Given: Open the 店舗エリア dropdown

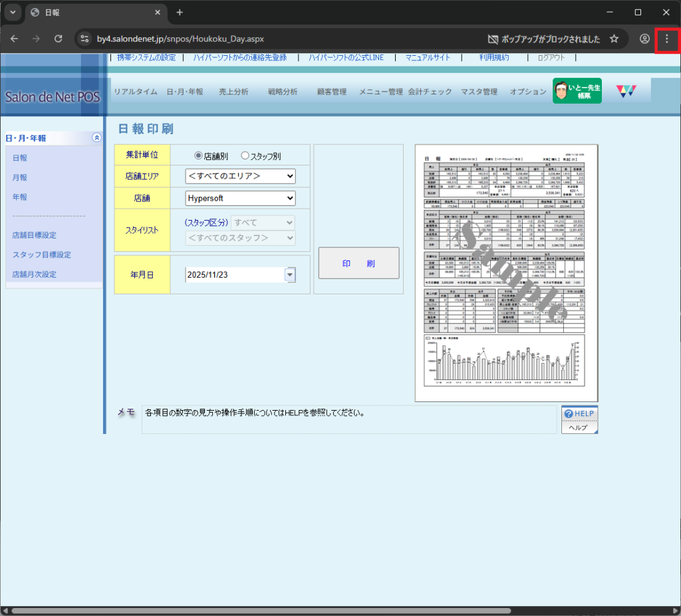Looking at the screenshot, I should (240, 176).
